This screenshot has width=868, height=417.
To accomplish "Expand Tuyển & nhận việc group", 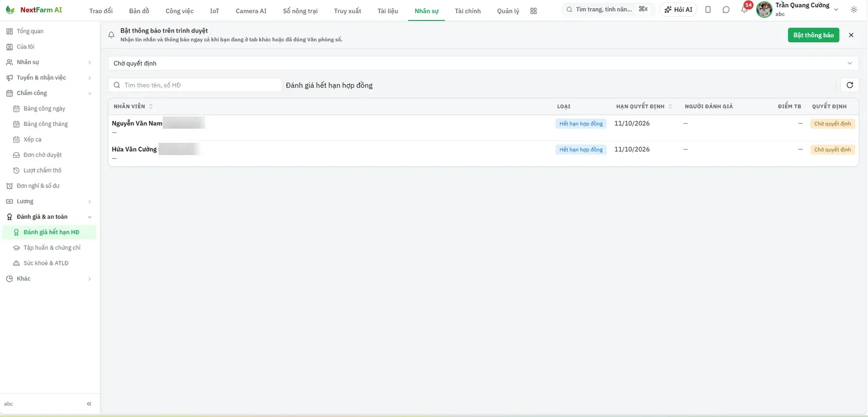I will tap(50, 78).
